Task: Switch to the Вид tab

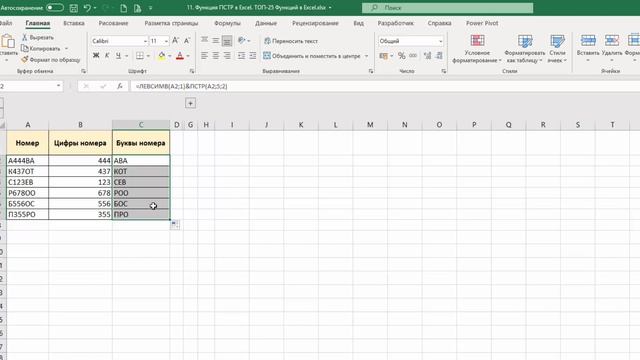Action: click(358, 23)
